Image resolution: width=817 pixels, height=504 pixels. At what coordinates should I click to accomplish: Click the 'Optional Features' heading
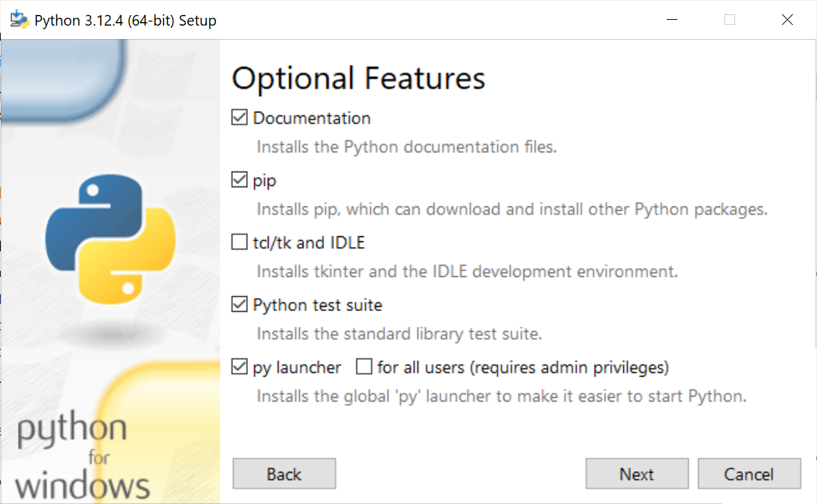pos(358,78)
